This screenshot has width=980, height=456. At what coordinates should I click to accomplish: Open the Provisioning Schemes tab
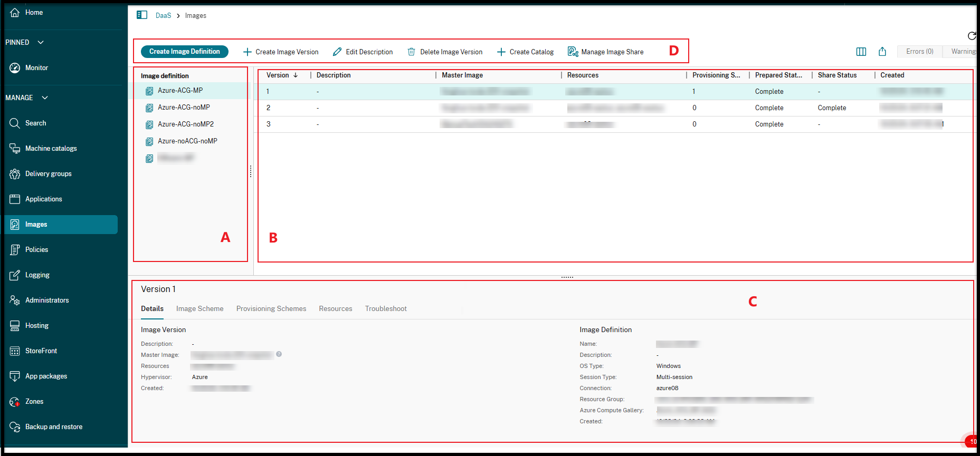point(271,308)
